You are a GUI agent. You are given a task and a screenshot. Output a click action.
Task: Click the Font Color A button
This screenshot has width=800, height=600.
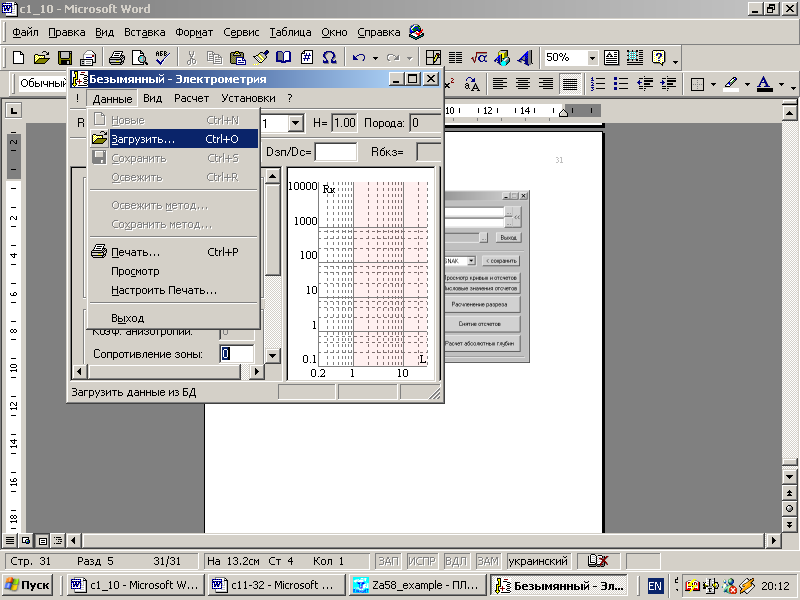(764, 84)
